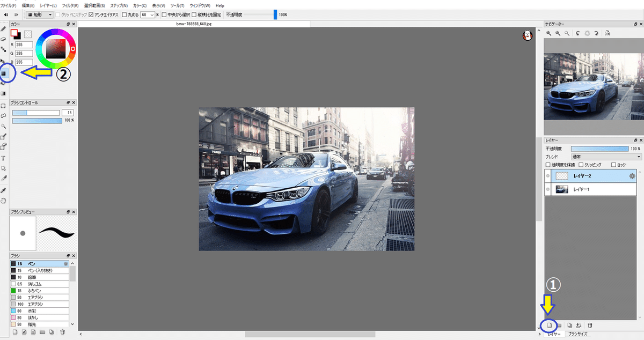Duplicate the layer in layer panel

pyautogui.click(x=569, y=325)
